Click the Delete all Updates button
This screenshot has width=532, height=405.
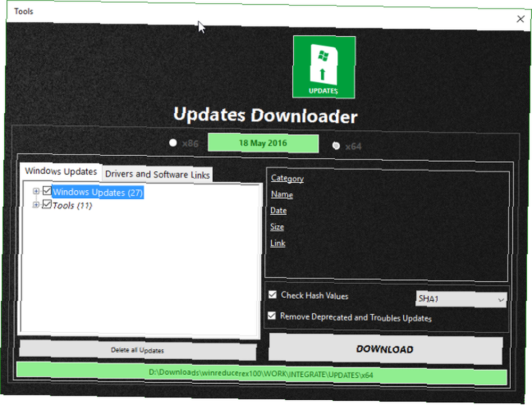[x=138, y=350]
